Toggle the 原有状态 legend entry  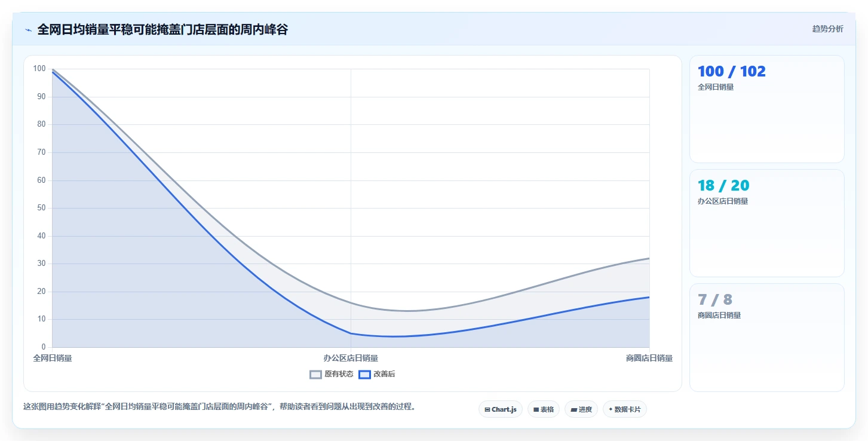(x=332, y=375)
